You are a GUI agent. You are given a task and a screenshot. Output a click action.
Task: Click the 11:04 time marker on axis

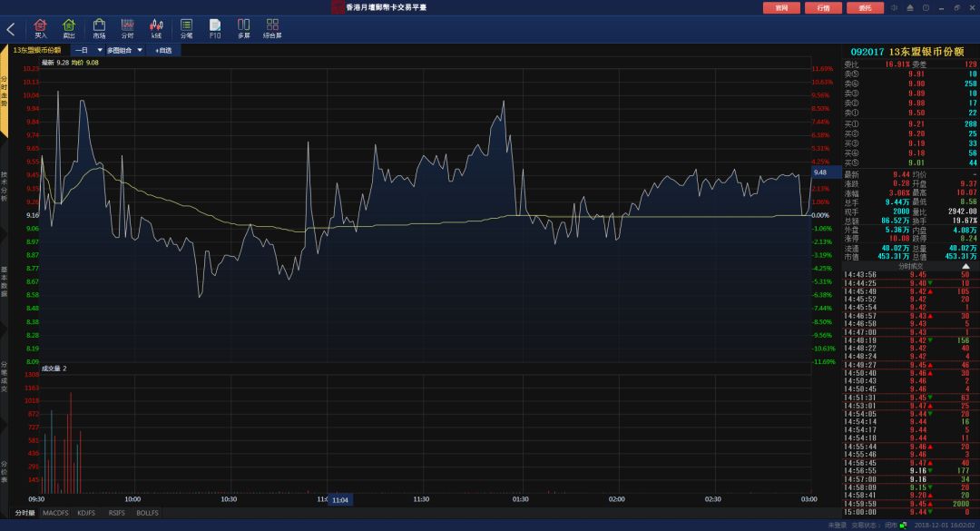pyautogui.click(x=340, y=500)
